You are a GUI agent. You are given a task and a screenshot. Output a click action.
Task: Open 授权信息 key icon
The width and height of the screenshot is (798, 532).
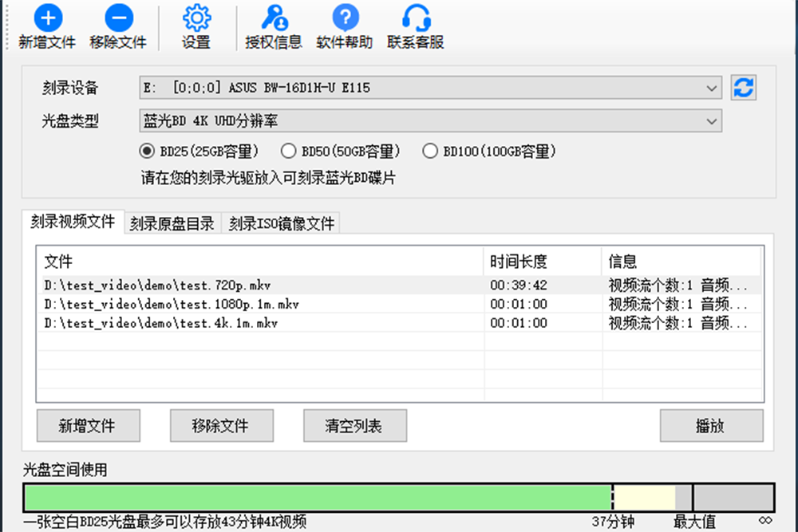pos(273,18)
